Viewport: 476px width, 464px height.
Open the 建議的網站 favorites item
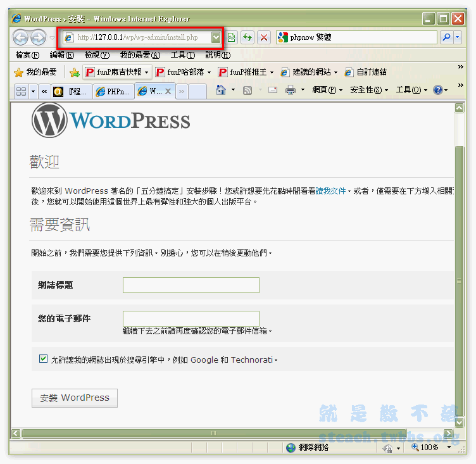[x=306, y=72]
